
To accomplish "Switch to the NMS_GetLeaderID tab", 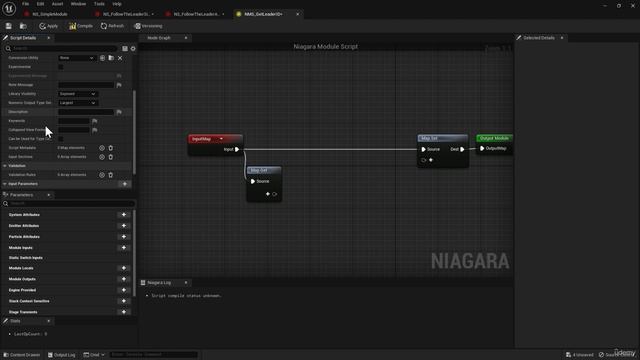I will pos(263,14).
